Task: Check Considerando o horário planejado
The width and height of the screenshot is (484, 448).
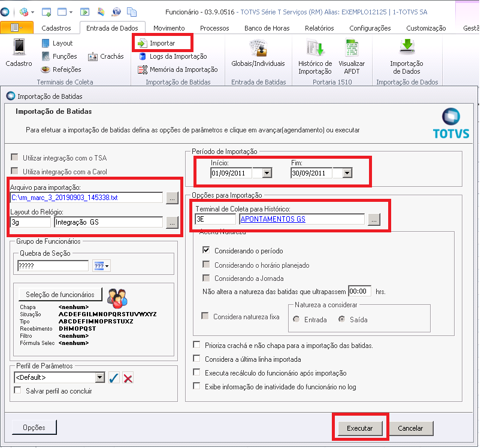Action: point(206,264)
